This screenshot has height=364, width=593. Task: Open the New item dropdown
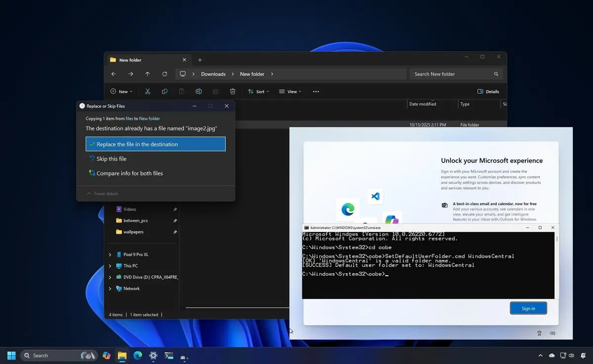point(119,91)
